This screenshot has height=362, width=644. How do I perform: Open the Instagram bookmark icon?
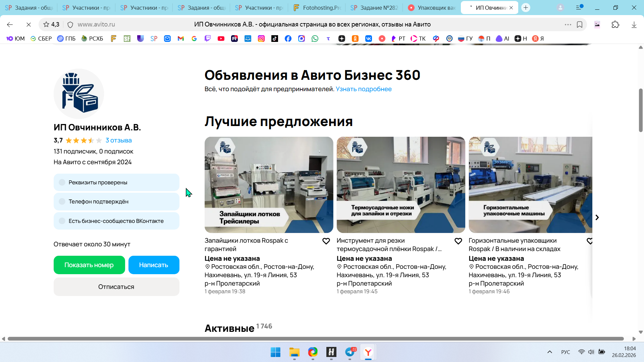(x=261, y=39)
